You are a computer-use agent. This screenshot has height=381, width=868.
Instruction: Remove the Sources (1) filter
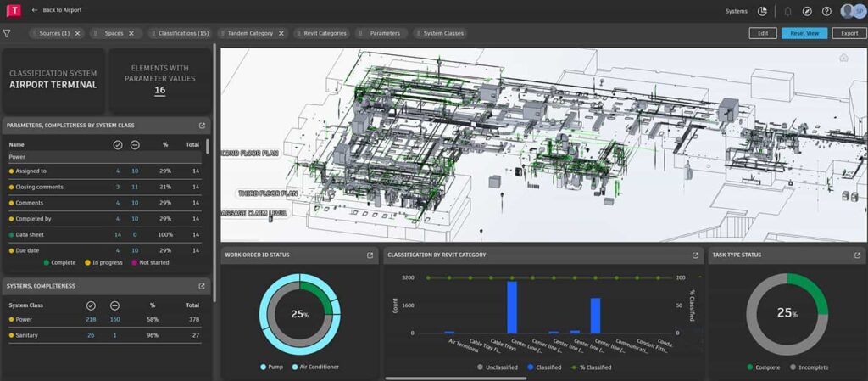coord(78,33)
